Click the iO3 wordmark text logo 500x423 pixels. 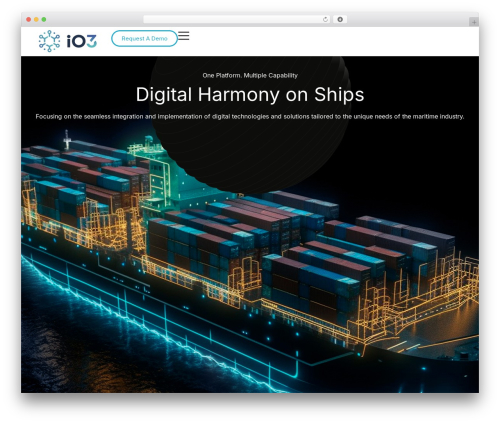pyautogui.click(x=82, y=41)
